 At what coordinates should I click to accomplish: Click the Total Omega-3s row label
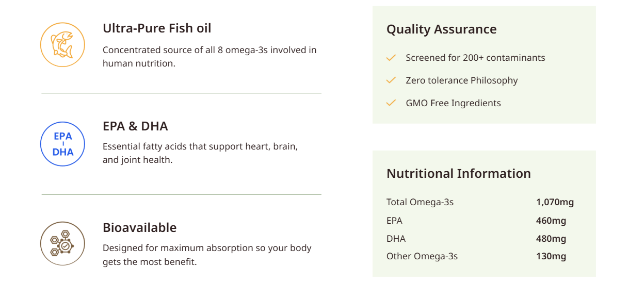point(420,202)
